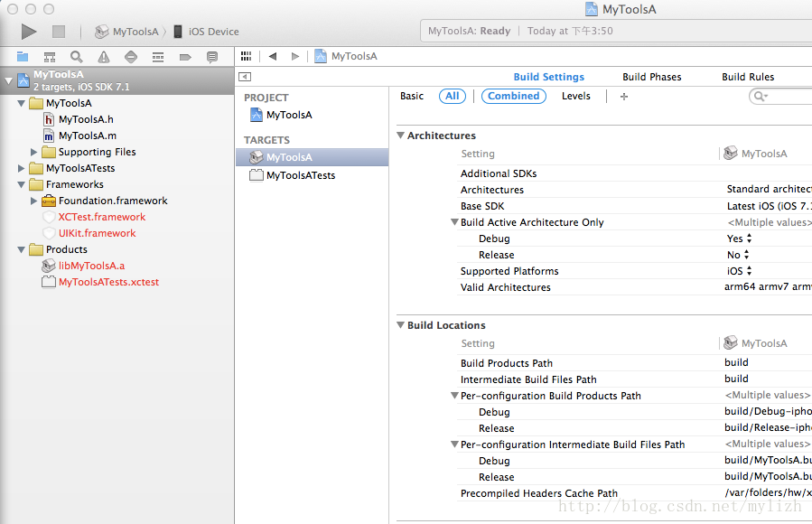Collapse the MyToolsA source group
Viewport: 812px width, 524px height.
(x=22, y=103)
